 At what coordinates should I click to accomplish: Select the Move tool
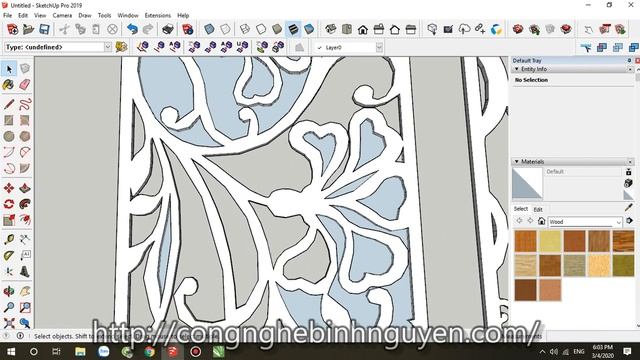tap(9, 188)
